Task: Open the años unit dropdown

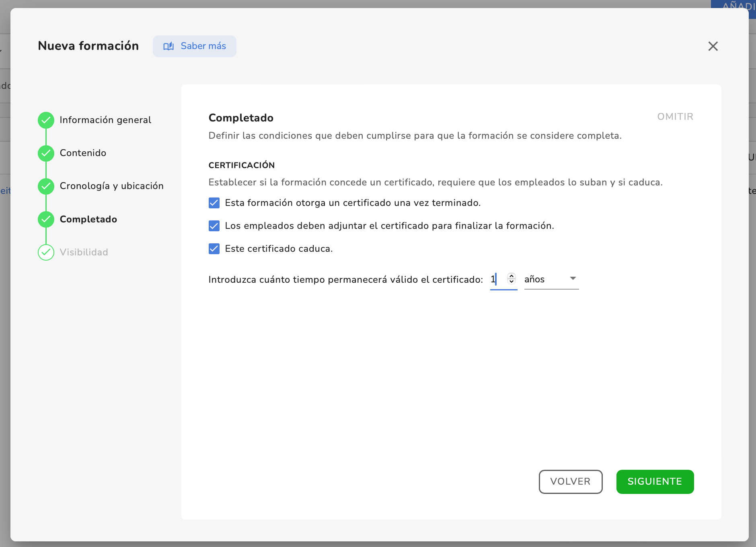Action: pos(551,279)
